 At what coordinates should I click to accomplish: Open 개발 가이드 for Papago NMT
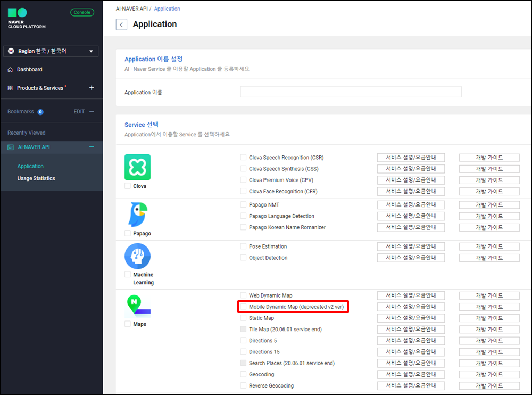(489, 205)
